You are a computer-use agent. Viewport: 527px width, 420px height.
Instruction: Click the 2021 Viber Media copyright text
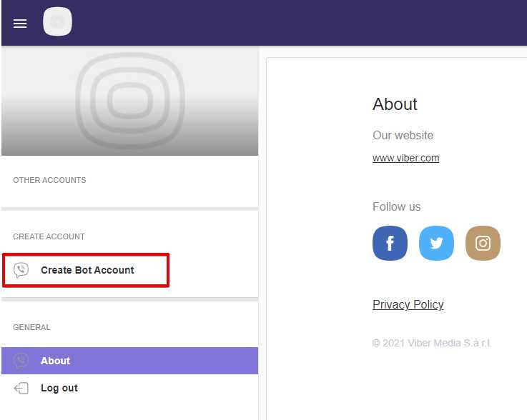pyautogui.click(x=432, y=343)
